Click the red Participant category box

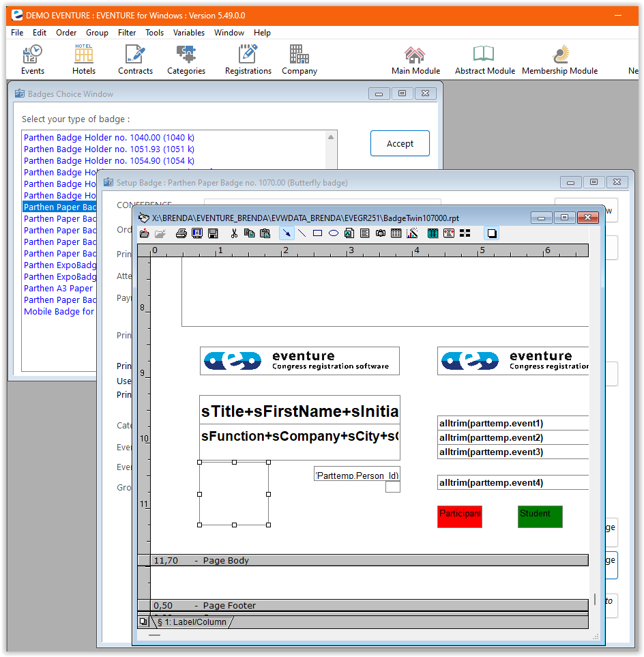pos(460,516)
